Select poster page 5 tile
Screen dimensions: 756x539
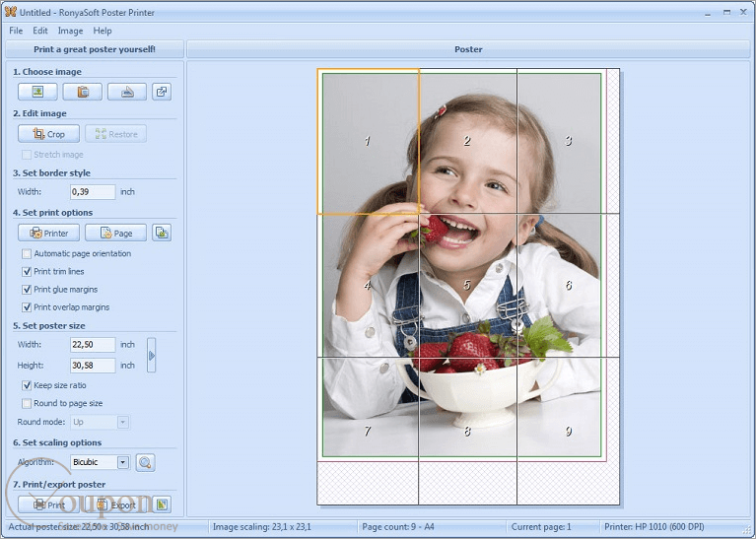(x=467, y=286)
